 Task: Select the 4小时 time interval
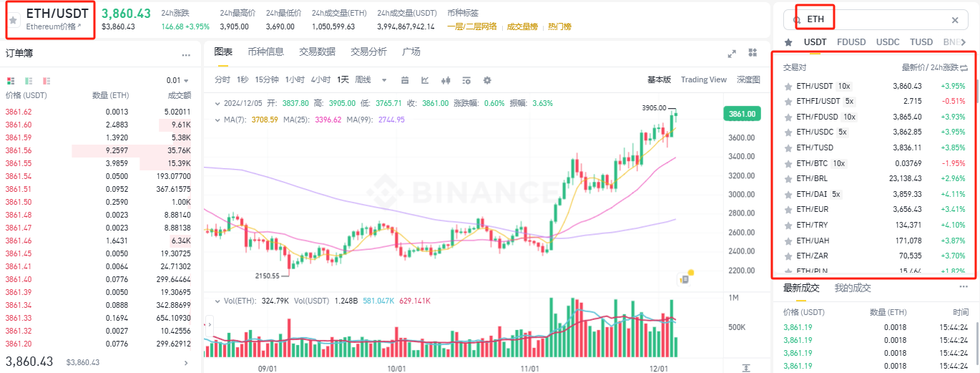tap(320, 79)
